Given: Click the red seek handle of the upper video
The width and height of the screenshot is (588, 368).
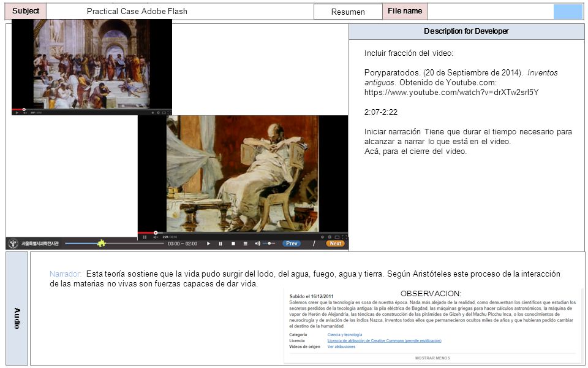Looking at the screenshot, I should pos(24,110).
